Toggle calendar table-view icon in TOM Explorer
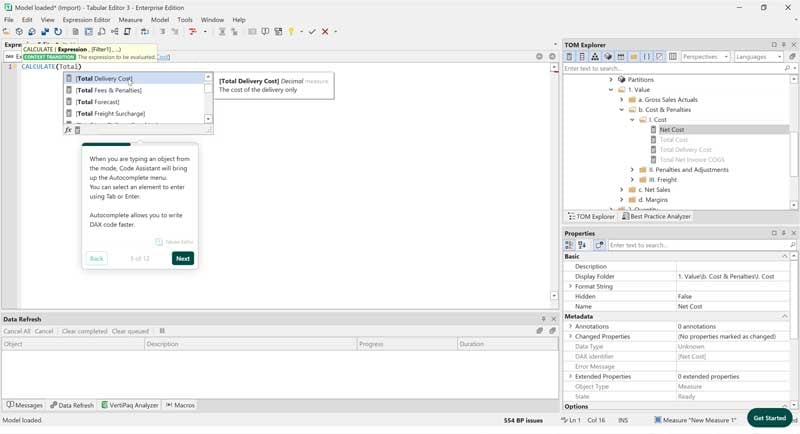The width and height of the screenshot is (800, 434). tap(621, 57)
